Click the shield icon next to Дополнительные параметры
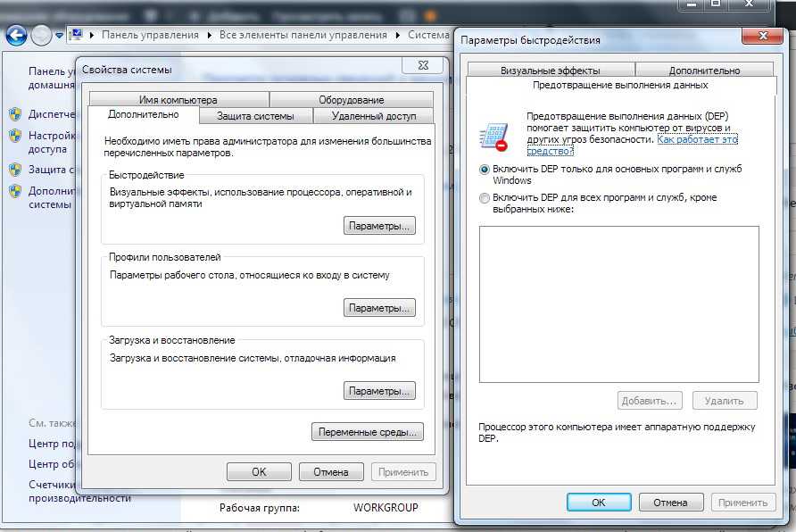The height and width of the screenshot is (532, 796). pos(15,191)
